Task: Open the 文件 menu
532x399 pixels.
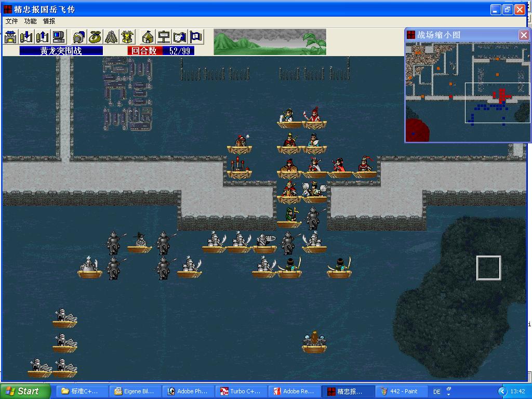Action: coord(11,21)
